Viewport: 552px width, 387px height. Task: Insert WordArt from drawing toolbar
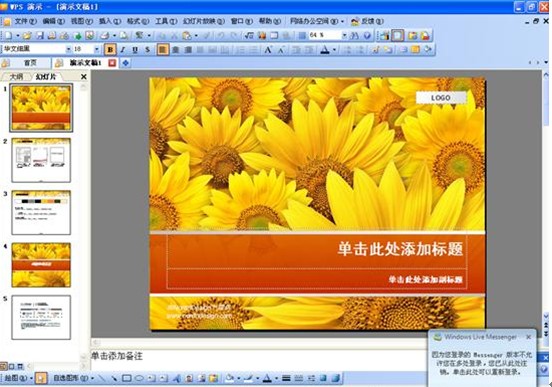pos(177,378)
